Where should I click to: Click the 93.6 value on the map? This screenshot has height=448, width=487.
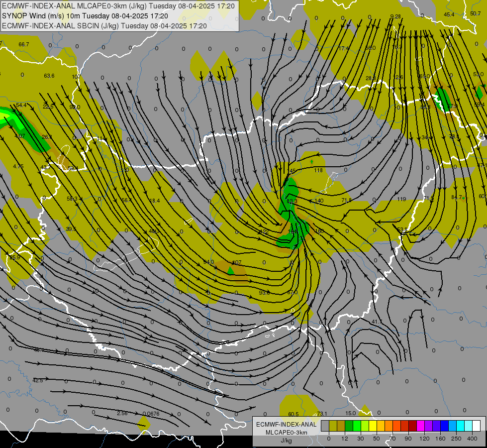(264, 293)
